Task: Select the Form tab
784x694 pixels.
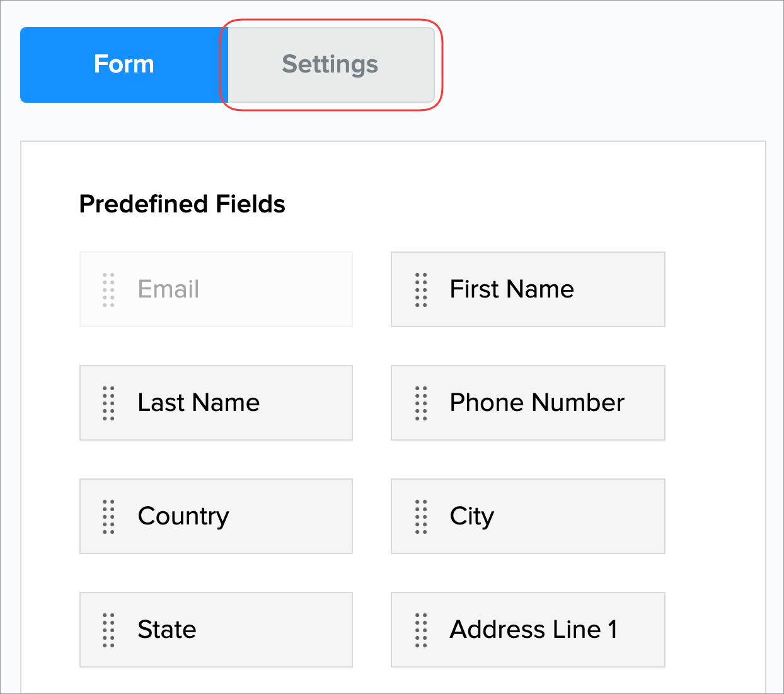Action: (x=124, y=64)
